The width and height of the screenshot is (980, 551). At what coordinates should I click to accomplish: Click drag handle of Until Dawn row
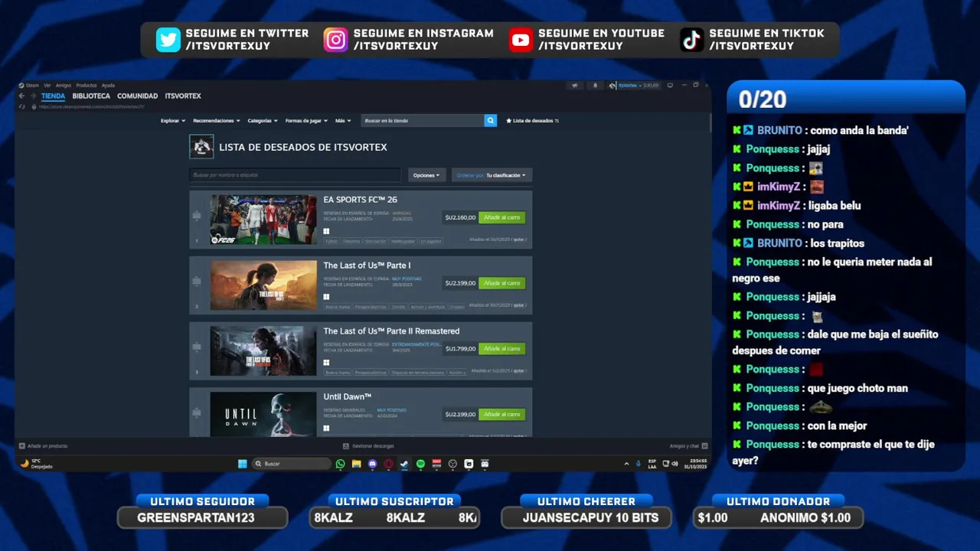pos(197,412)
